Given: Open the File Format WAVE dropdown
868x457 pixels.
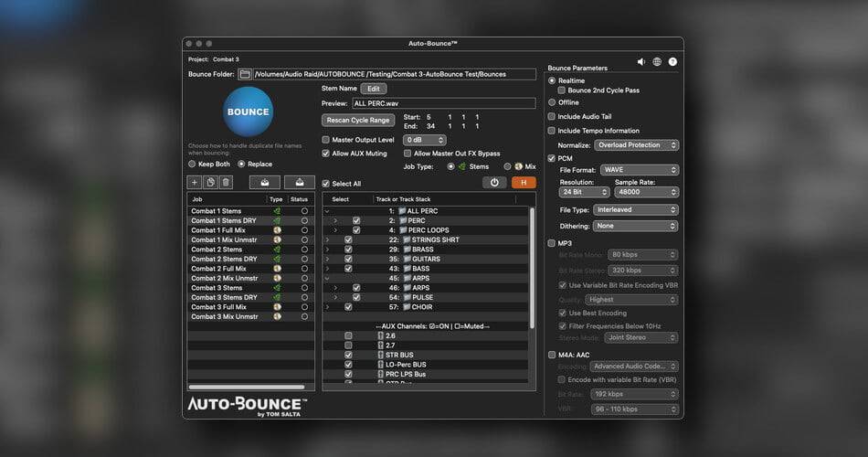Looking at the screenshot, I should click(x=640, y=170).
